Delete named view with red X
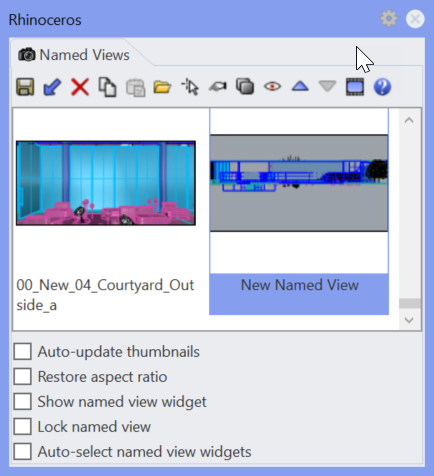434x476 pixels. [80, 87]
